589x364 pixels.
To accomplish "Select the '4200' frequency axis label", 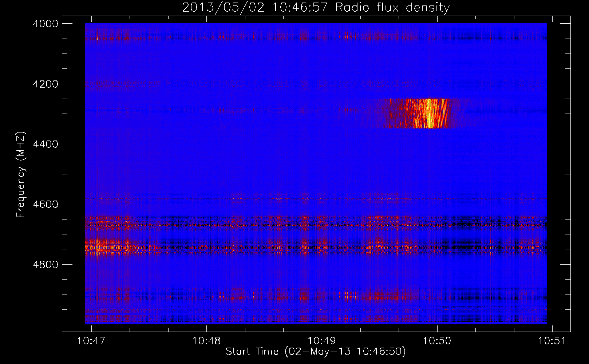I will point(46,84).
